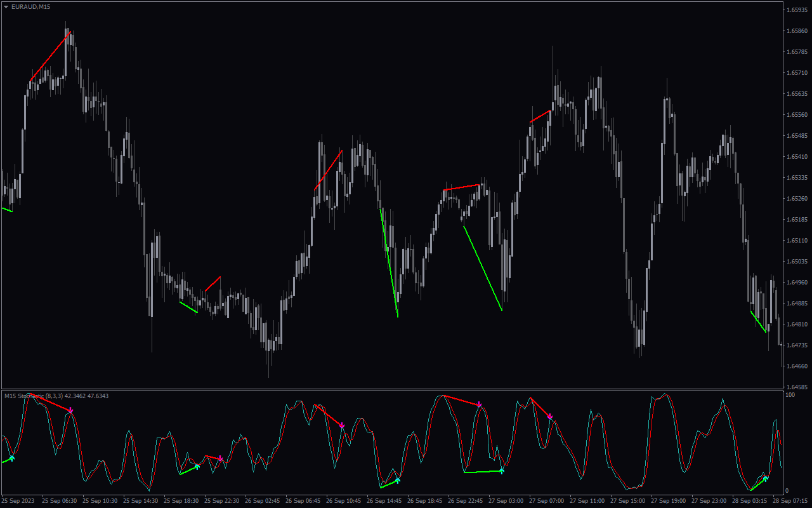Click the 1.65560 price label

(x=797, y=115)
